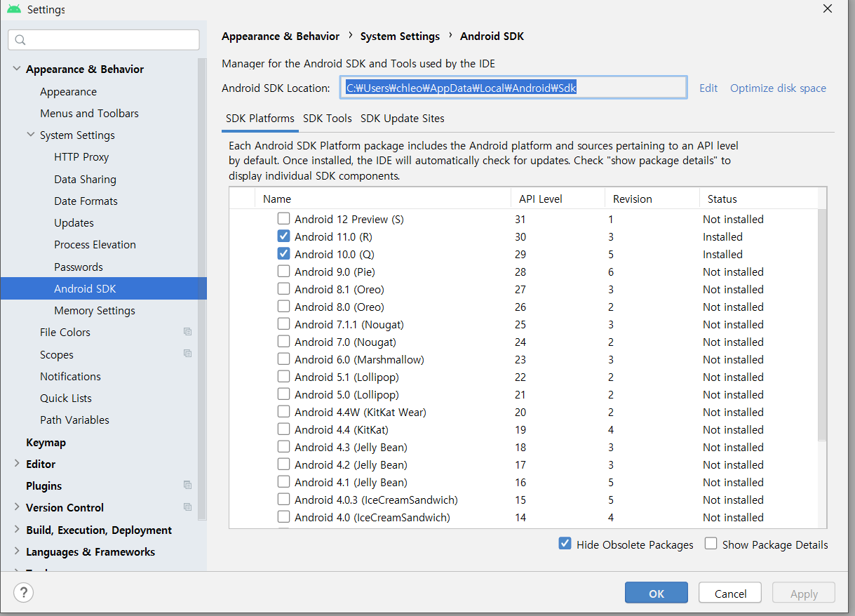This screenshot has width=855, height=616.
Task: Switch to the SDK Tools tab
Action: 328,119
